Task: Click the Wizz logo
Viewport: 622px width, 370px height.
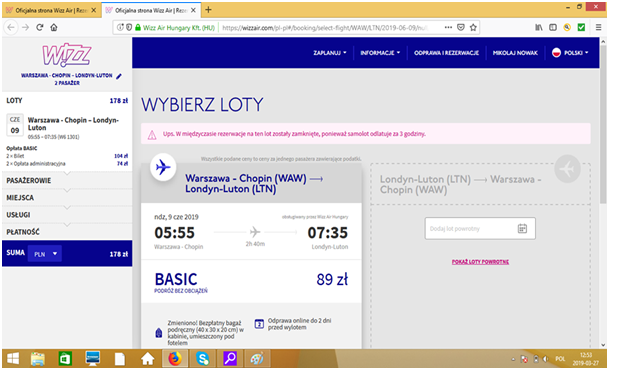Action: pos(67,54)
